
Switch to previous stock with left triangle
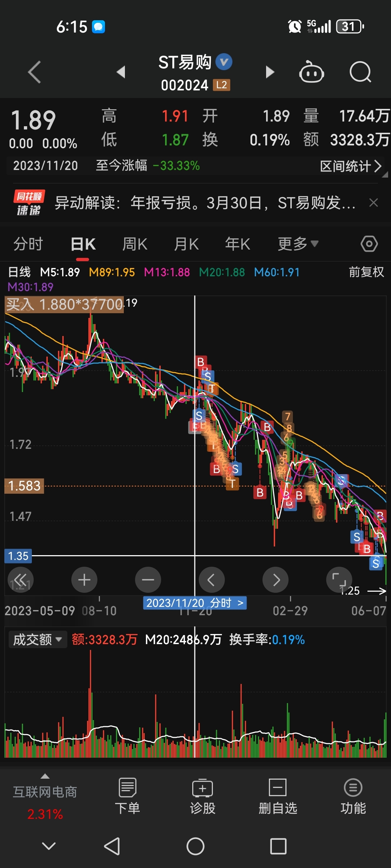pyautogui.click(x=121, y=72)
